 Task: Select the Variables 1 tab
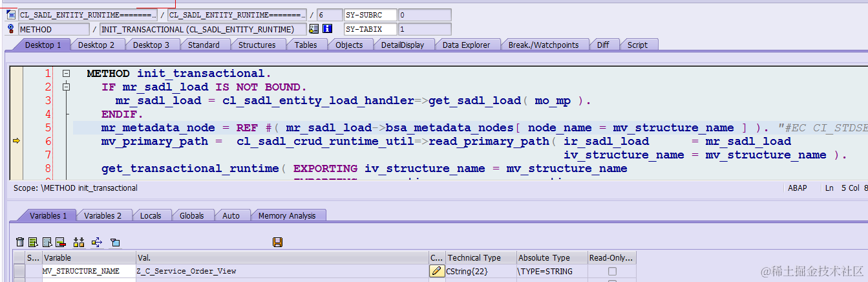pos(48,215)
